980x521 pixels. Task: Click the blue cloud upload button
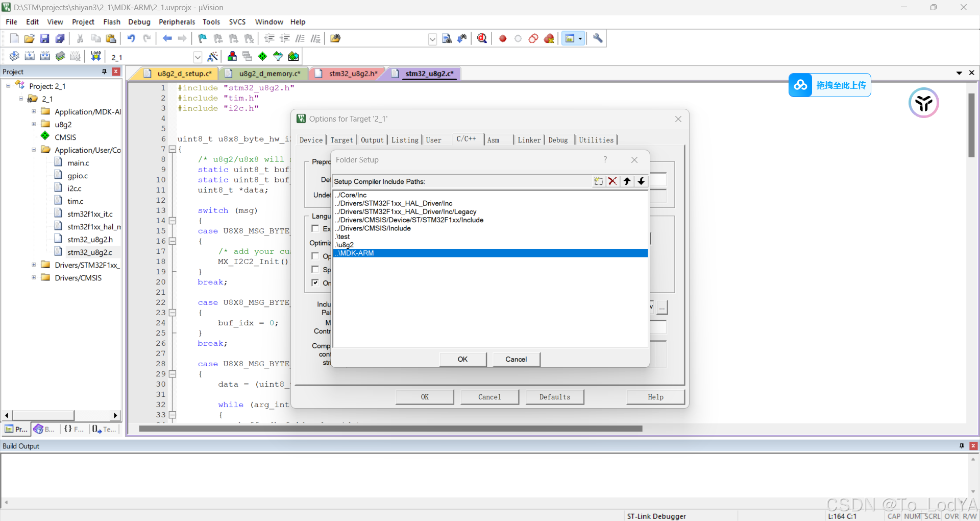[x=830, y=85]
